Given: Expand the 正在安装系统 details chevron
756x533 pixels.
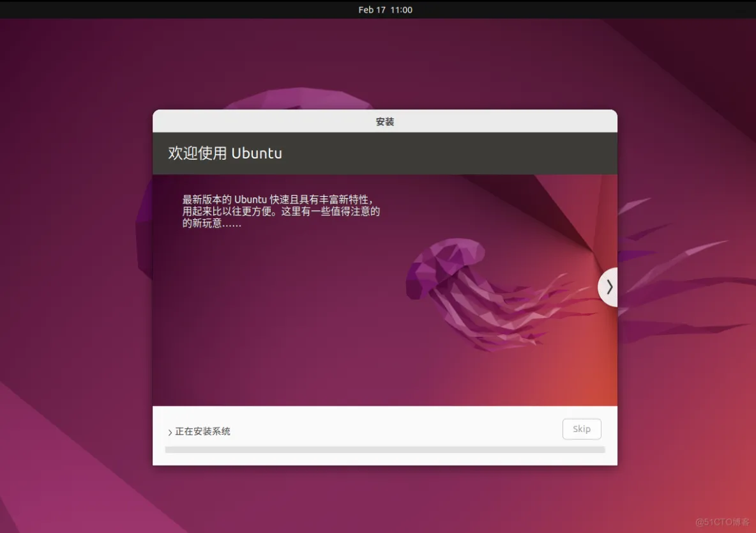Looking at the screenshot, I should point(170,432).
